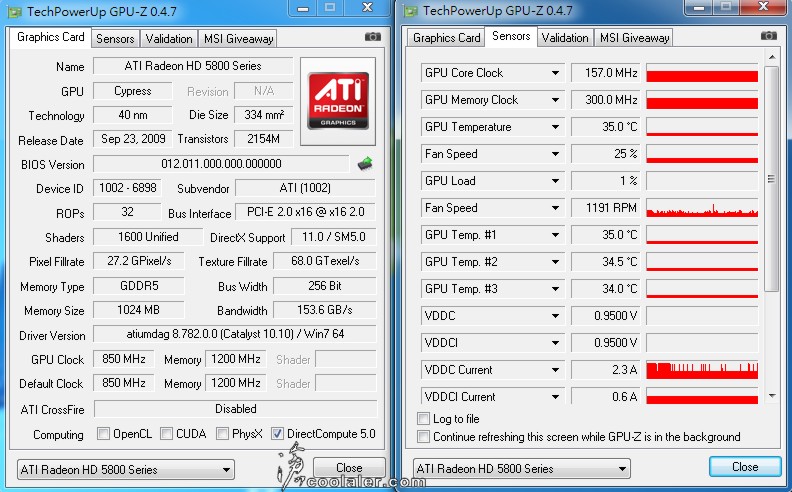Open the GPU Memory Clock sensor dropdown
This screenshot has width=792, height=492.
click(x=555, y=100)
